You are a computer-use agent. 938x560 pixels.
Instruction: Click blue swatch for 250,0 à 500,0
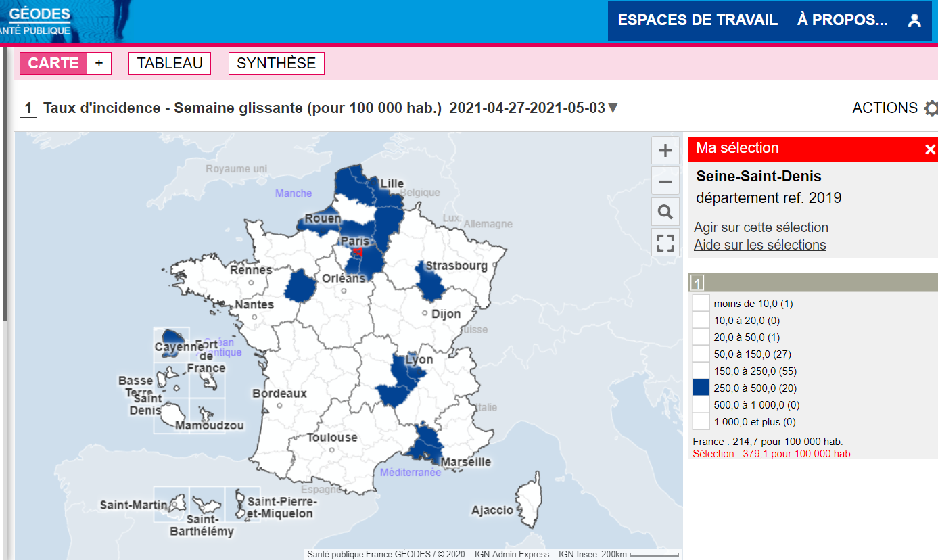[701, 388]
